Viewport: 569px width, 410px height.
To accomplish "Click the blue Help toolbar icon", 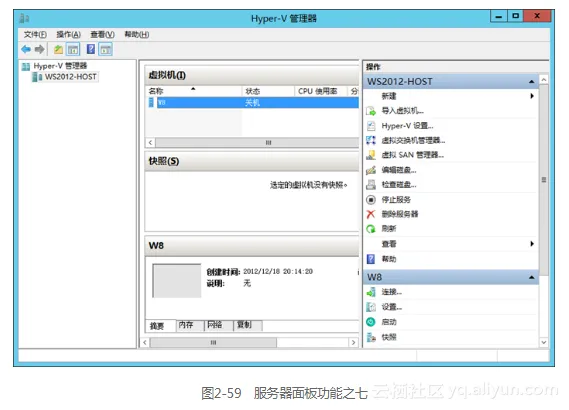I will coord(91,49).
